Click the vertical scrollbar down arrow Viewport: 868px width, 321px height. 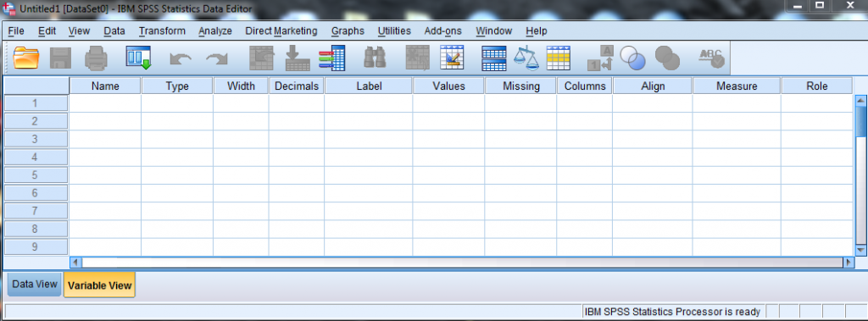click(x=860, y=250)
